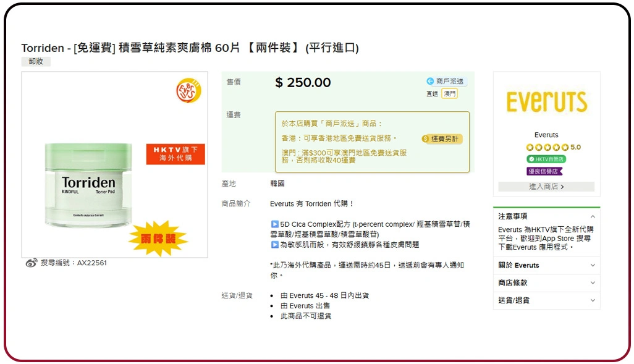Click the Everuts mascot badge on the product photo
The width and height of the screenshot is (634, 364).
tap(188, 90)
